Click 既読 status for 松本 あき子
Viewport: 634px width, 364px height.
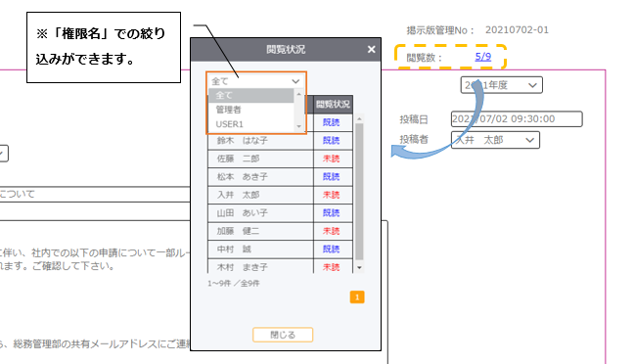[x=331, y=177]
